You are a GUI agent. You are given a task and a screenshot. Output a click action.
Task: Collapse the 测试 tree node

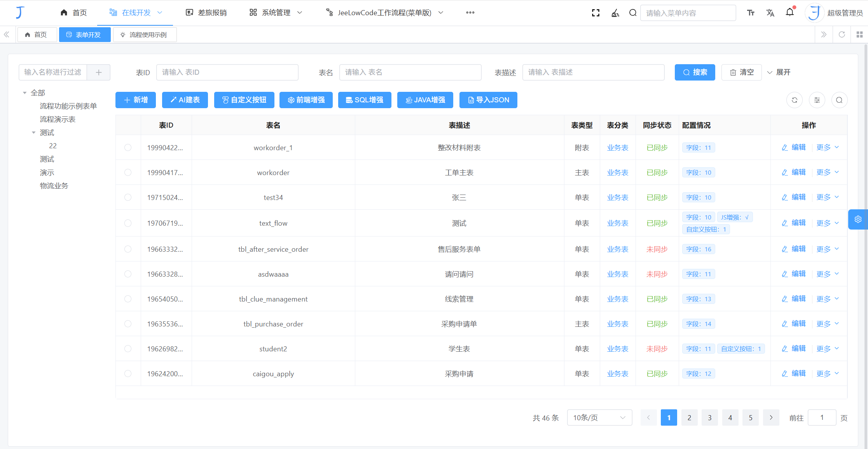[x=33, y=132]
